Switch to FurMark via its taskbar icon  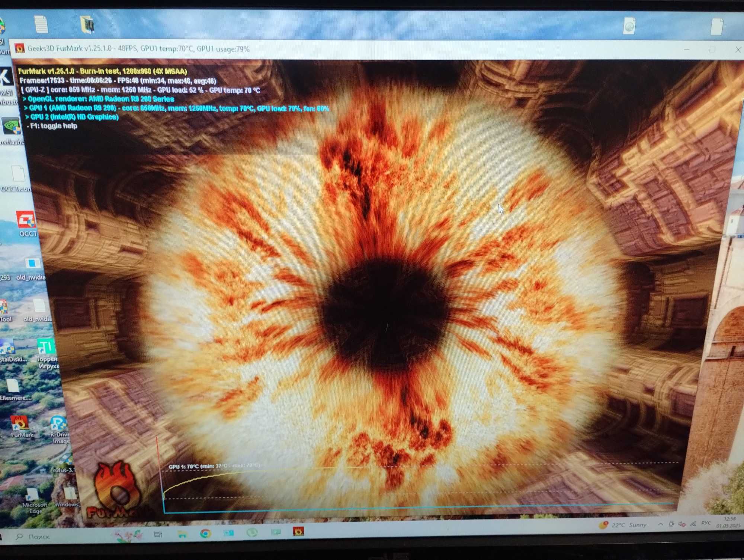(x=298, y=531)
